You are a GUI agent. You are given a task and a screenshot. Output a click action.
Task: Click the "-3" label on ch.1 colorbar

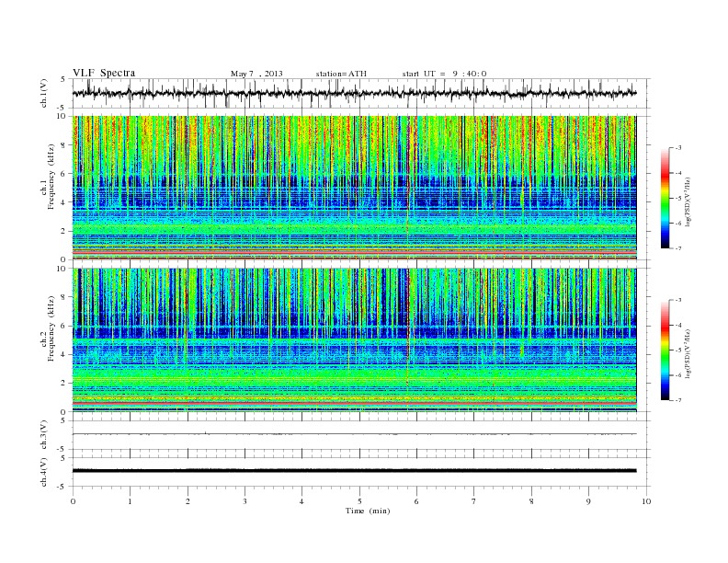click(678, 148)
